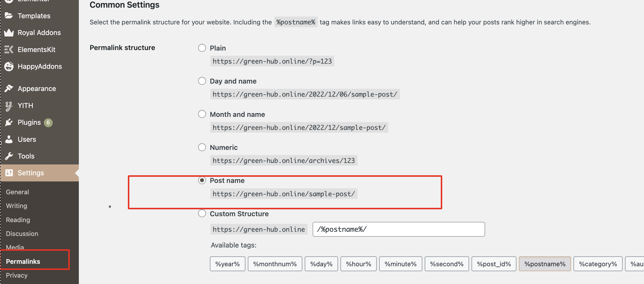Image resolution: width=644 pixels, height=284 pixels.
Task: Select the Numeric permalink radio button
Action: (202, 147)
